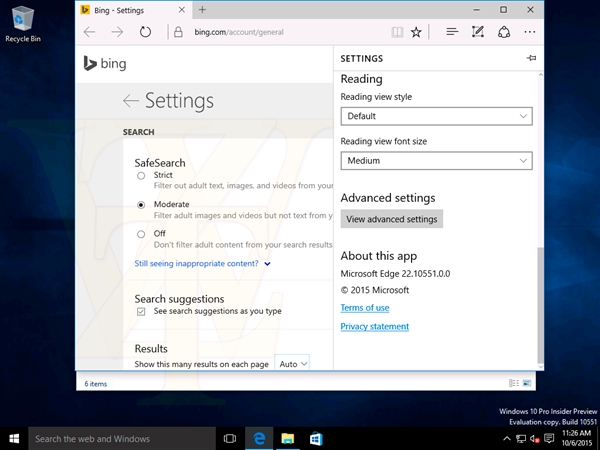Open Reading view style dropdown
The width and height of the screenshot is (600, 450).
pos(436,116)
